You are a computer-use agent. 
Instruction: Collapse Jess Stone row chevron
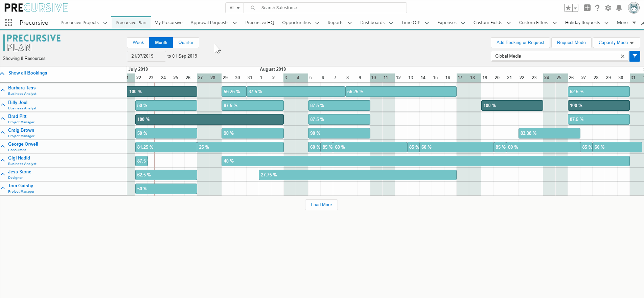3,174
